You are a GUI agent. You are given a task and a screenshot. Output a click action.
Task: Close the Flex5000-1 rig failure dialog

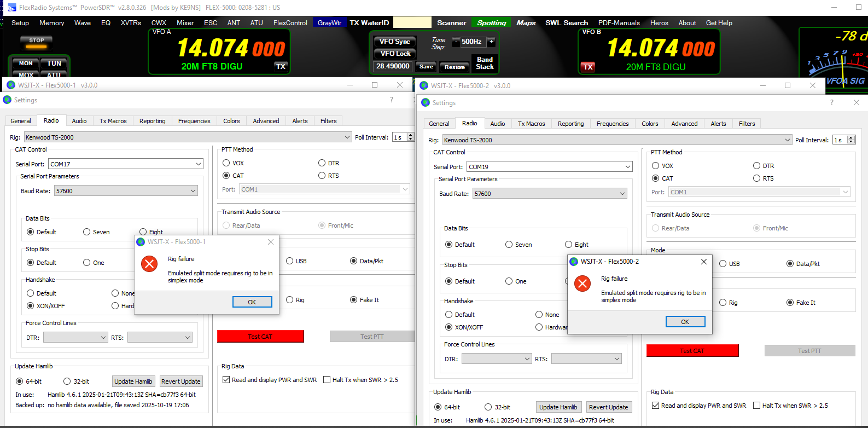click(x=271, y=242)
